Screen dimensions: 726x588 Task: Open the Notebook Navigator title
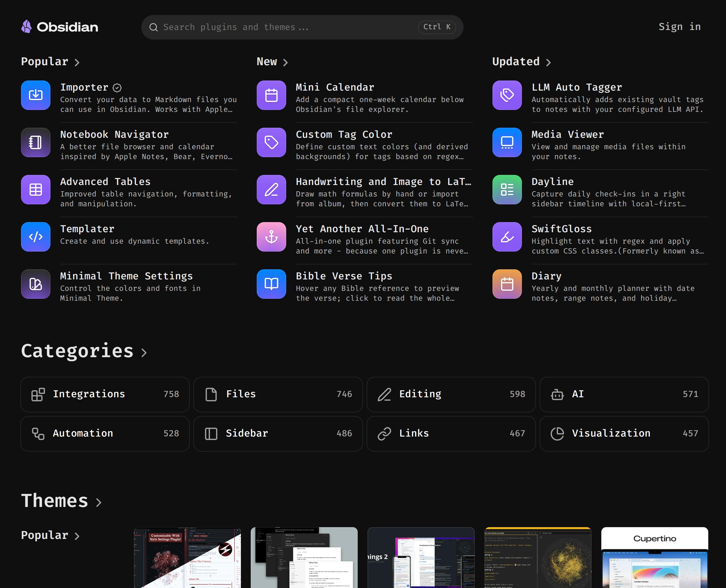pyautogui.click(x=115, y=135)
